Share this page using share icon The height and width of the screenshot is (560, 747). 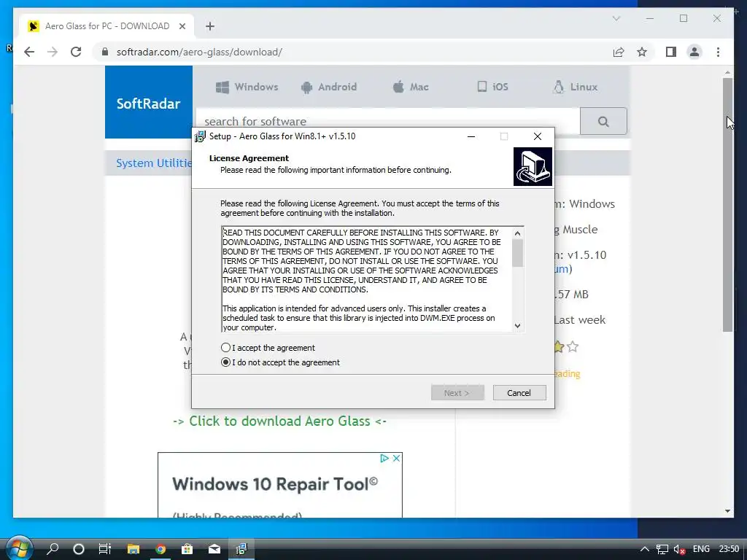click(619, 52)
